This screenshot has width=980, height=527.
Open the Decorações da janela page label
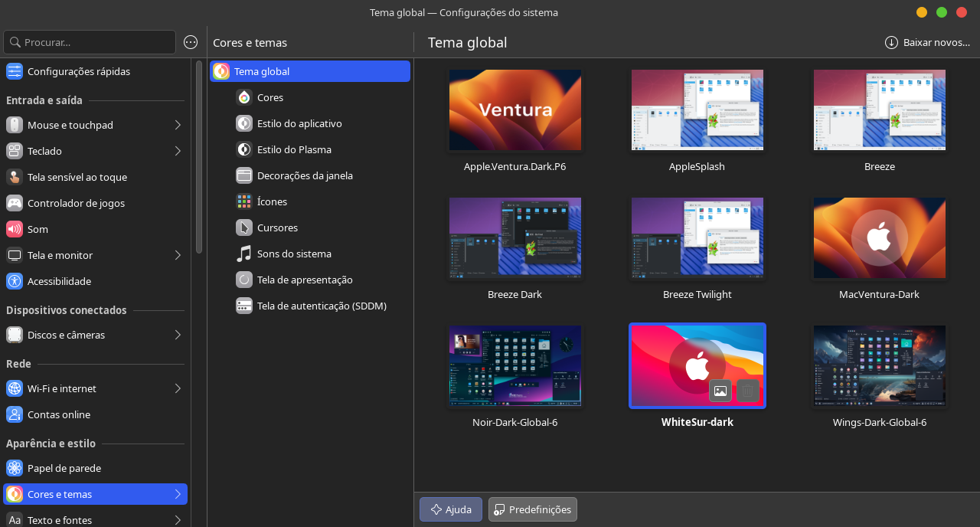(x=305, y=175)
